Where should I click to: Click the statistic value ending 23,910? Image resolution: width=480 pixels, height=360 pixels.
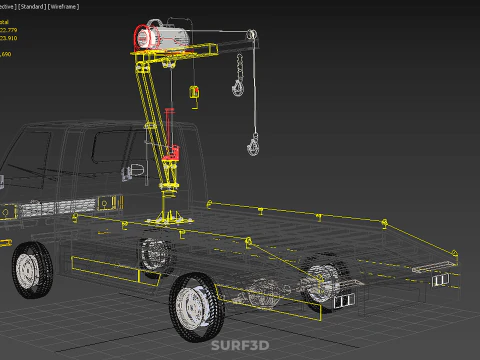pyautogui.click(x=8, y=38)
